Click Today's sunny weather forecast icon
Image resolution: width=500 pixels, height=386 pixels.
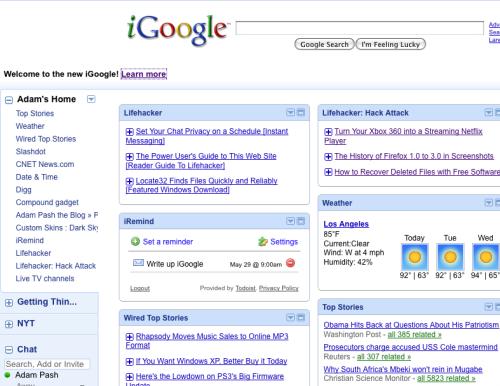point(415,257)
